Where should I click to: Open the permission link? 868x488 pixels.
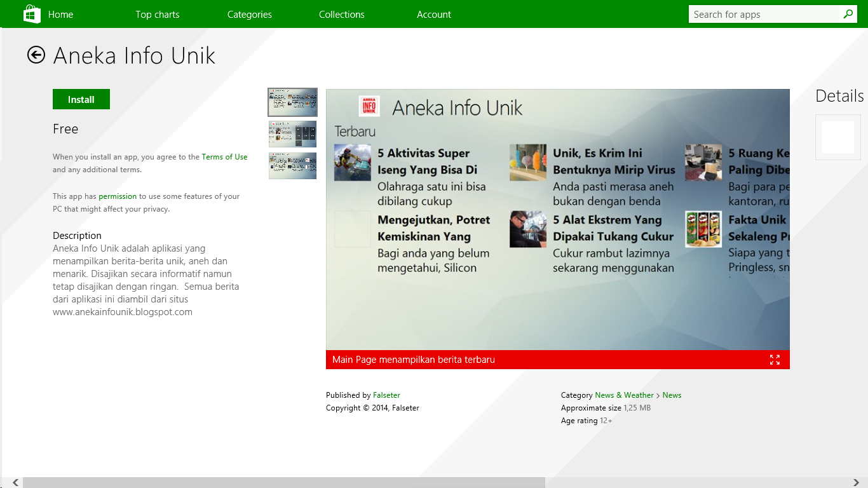coord(118,196)
